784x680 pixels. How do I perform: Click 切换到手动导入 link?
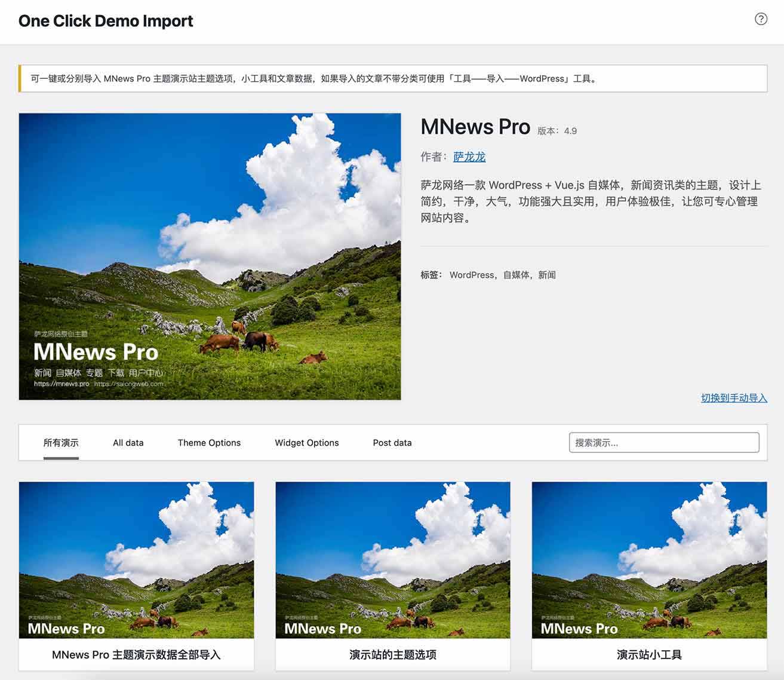pos(734,398)
